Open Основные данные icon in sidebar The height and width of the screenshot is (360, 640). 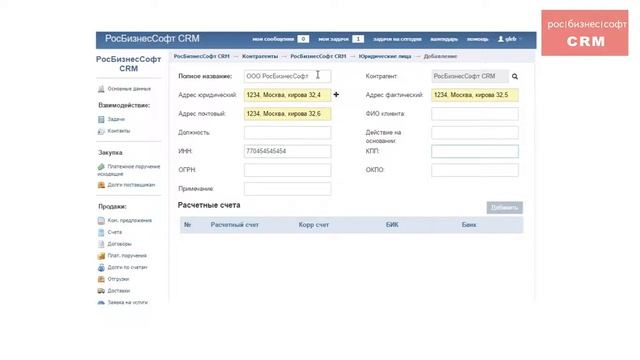coord(101,89)
